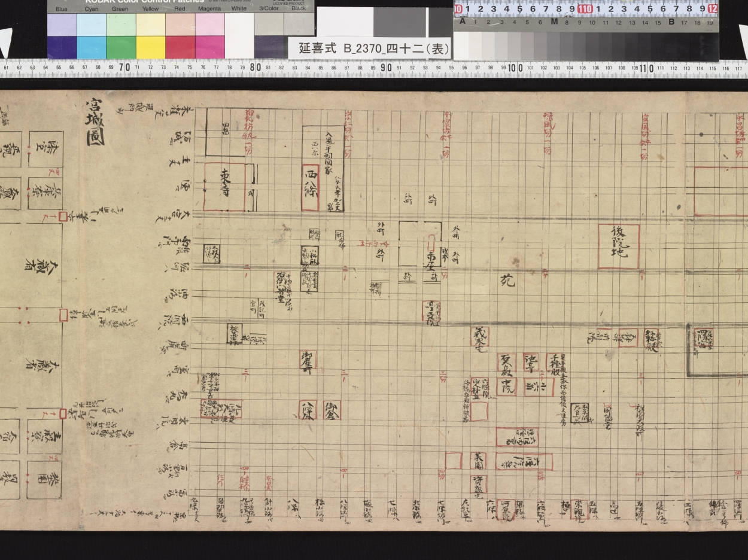
Task: Pick the solid magenta Kodak color patch
Action: point(210,47)
